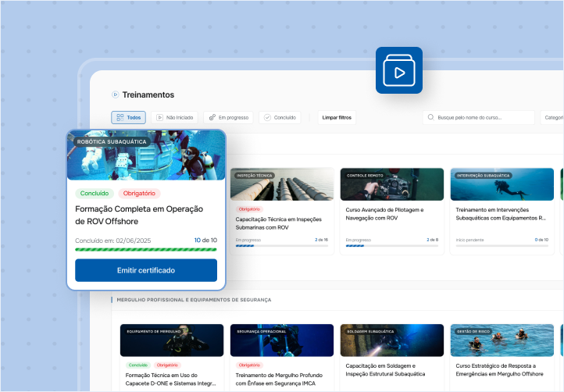
Task: Click the Robótica Subaquática course image
Action: point(146,155)
